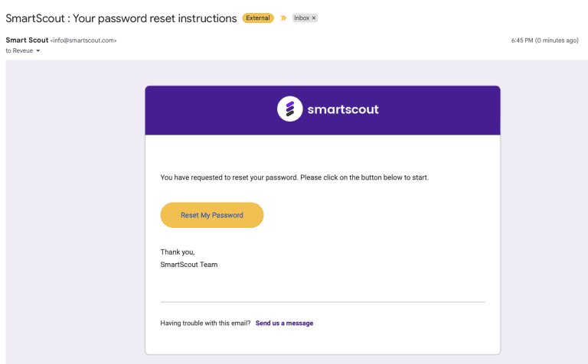Click the Reset My Password button

pos(212,215)
